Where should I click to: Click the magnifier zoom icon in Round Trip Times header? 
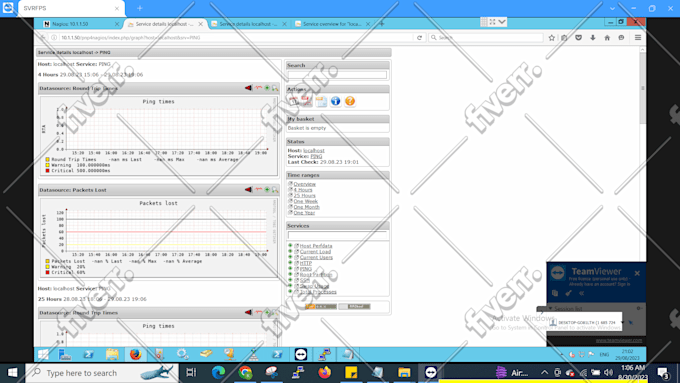click(x=275, y=88)
